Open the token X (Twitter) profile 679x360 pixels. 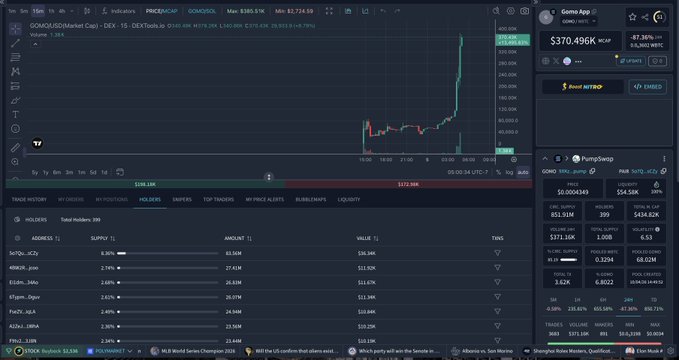[556, 61]
